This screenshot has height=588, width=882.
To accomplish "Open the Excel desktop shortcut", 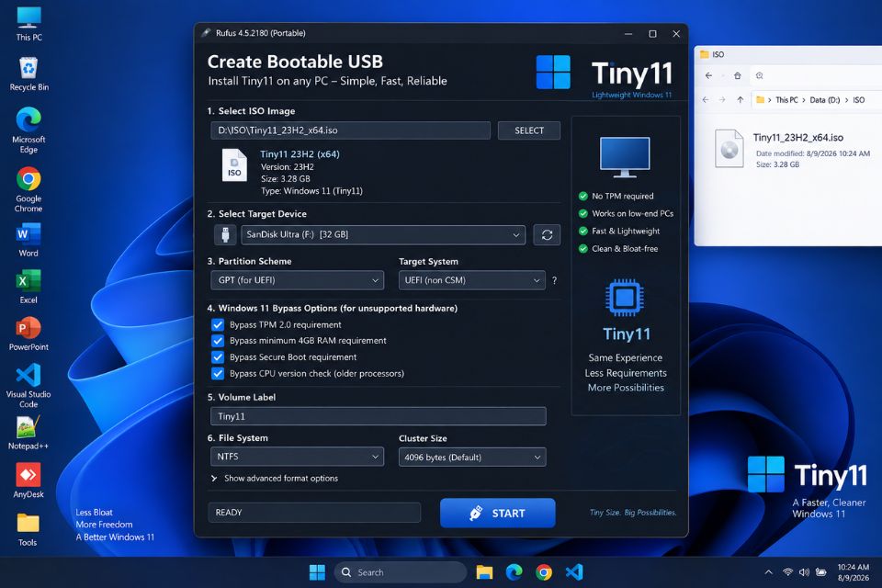I will (x=28, y=287).
